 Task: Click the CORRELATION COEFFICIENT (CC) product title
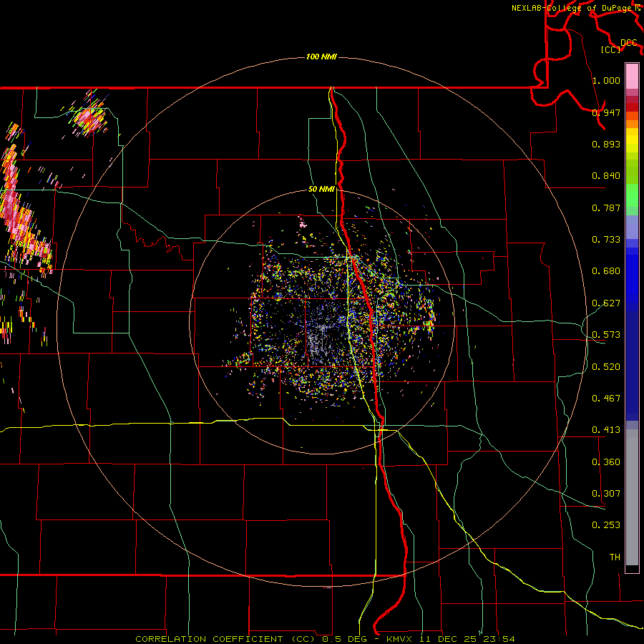tap(225, 639)
